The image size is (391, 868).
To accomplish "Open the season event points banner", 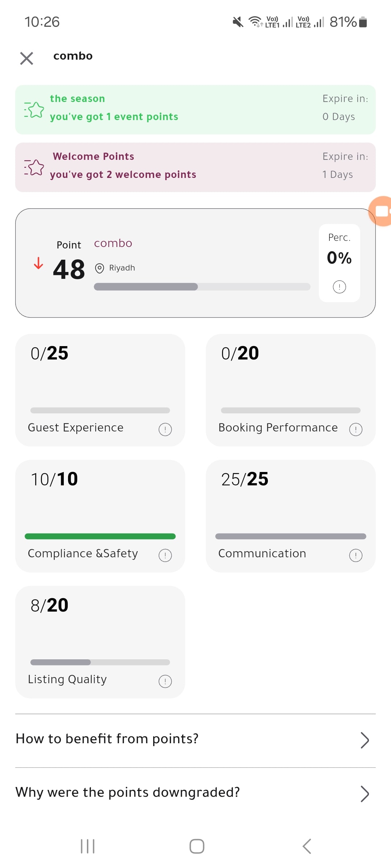I will (195, 110).
